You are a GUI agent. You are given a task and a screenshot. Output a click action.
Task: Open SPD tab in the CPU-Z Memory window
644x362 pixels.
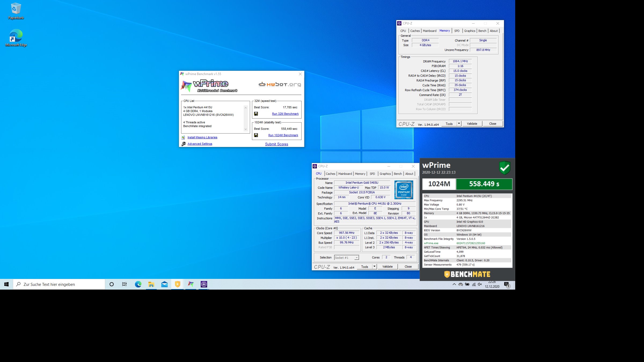[x=457, y=31]
